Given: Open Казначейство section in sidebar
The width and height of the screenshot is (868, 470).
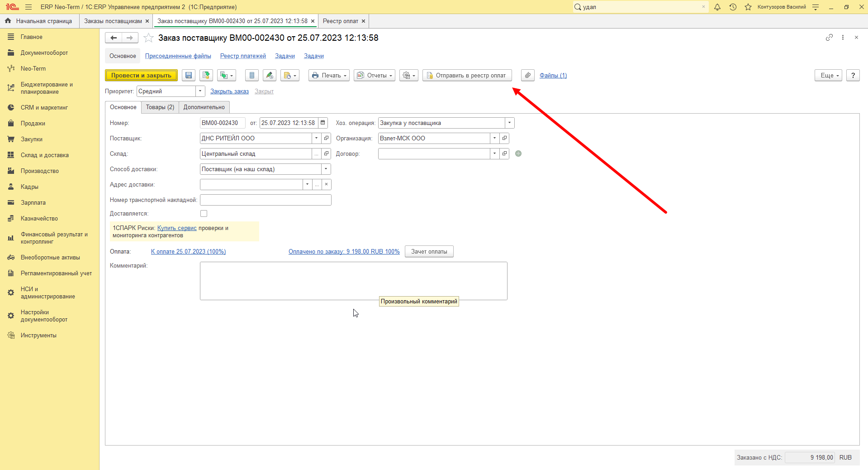Looking at the screenshot, I should (39, 218).
